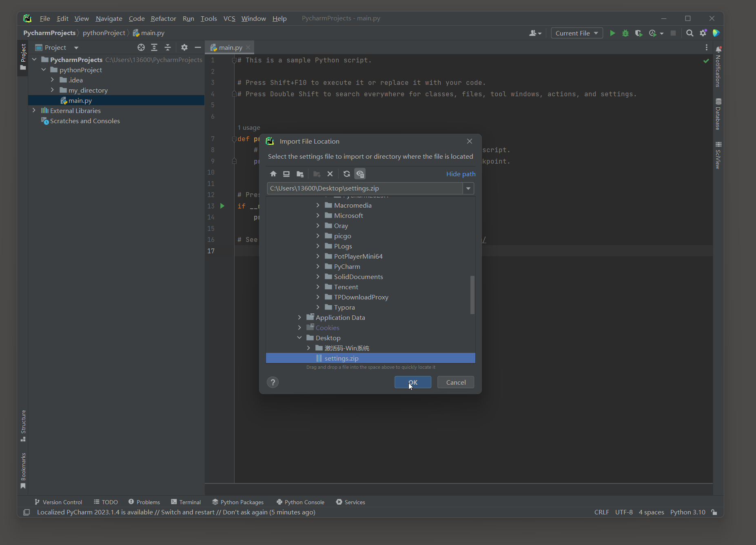This screenshot has height=545, width=756.
Task: Refresh the file tree in dialog
Action: coord(346,174)
